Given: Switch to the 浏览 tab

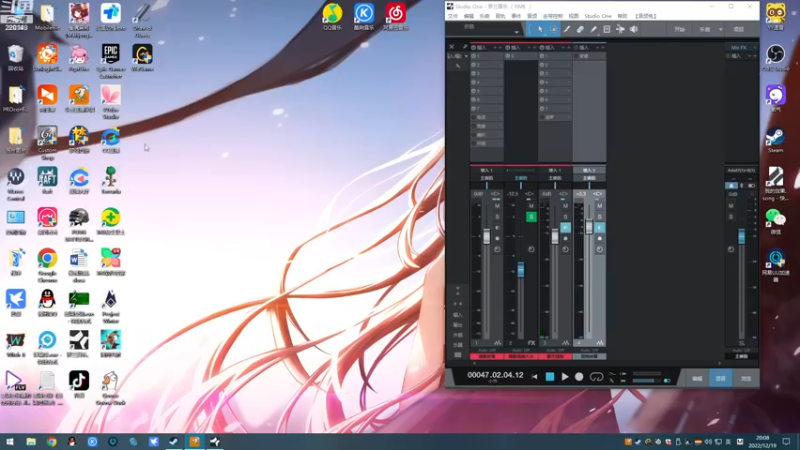Looking at the screenshot, I should pyautogui.click(x=746, y=379).
